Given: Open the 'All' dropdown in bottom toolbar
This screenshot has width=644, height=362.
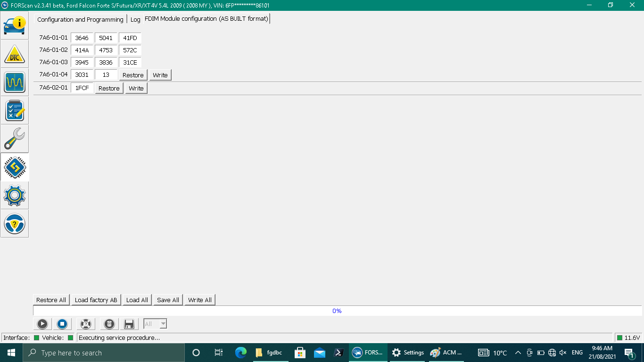Looking at the screenshot, I should pos(155,324).
